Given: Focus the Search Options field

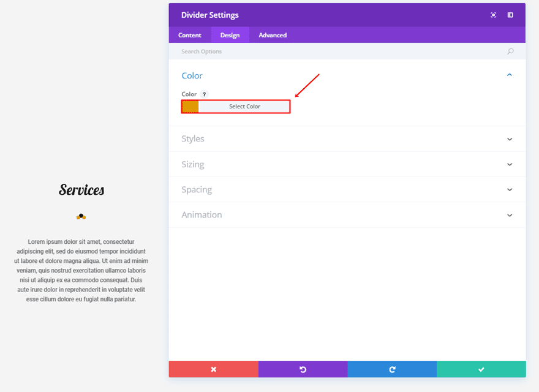Looking at the screenshot, I should point(337,51).
